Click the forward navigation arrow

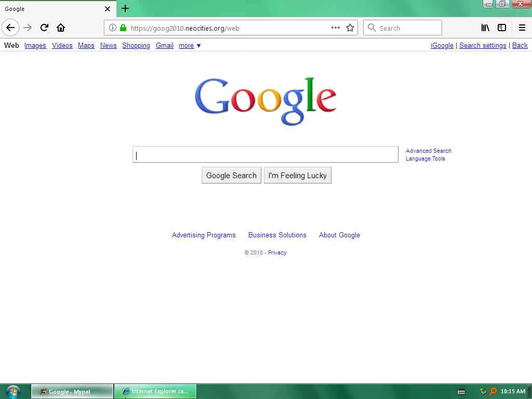click(28, 28)
